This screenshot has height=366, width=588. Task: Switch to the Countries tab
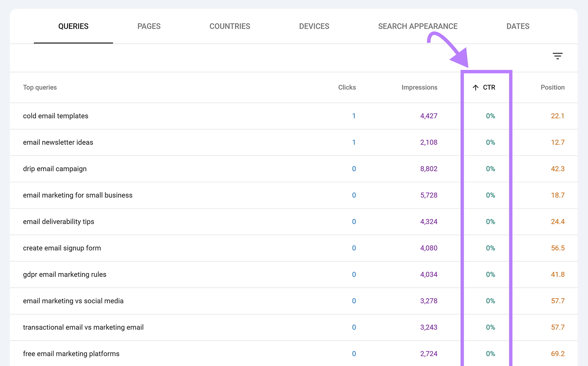click(x=230, y=26)
